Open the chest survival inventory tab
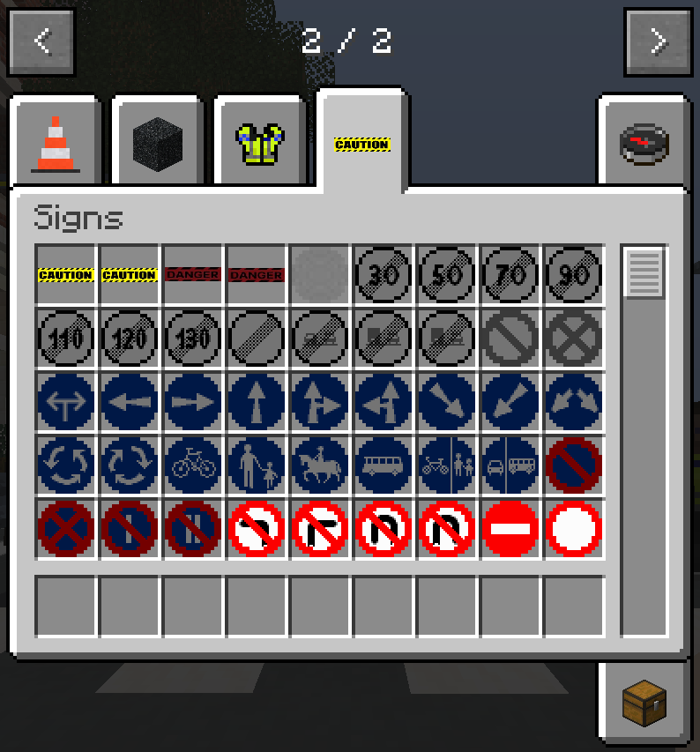Viewport: 700px width, 752px height. [x=644, y=703]
